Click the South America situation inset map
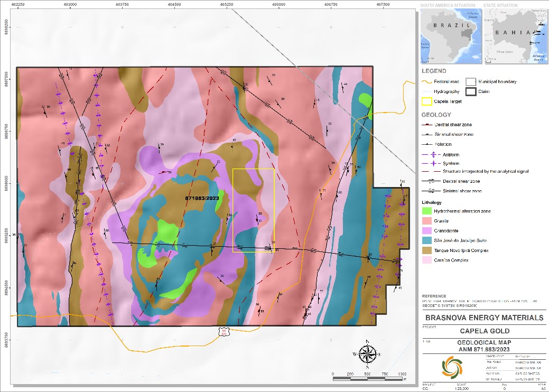 click(451, 36)
